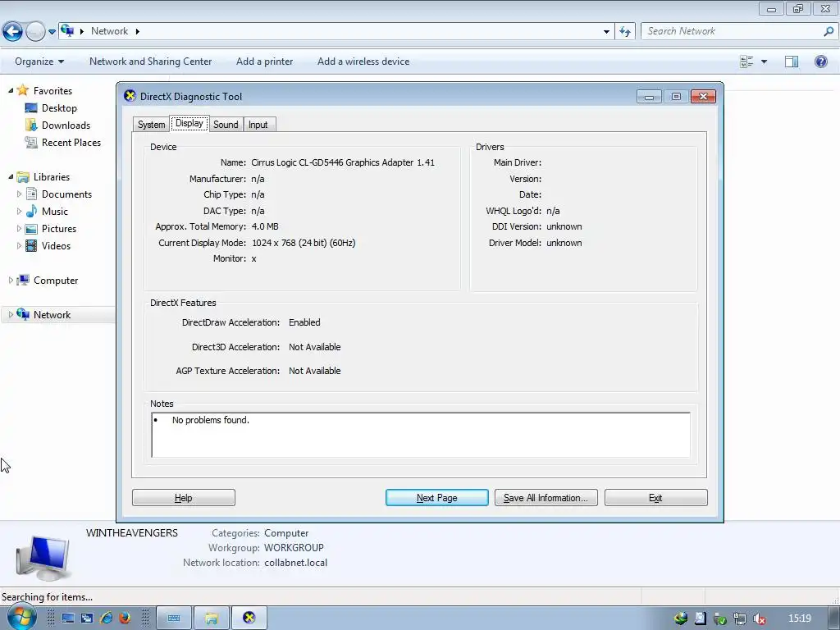
Task: Switch to DirectX Diagnostic taskbar button
Action: (x=249, y=619)
